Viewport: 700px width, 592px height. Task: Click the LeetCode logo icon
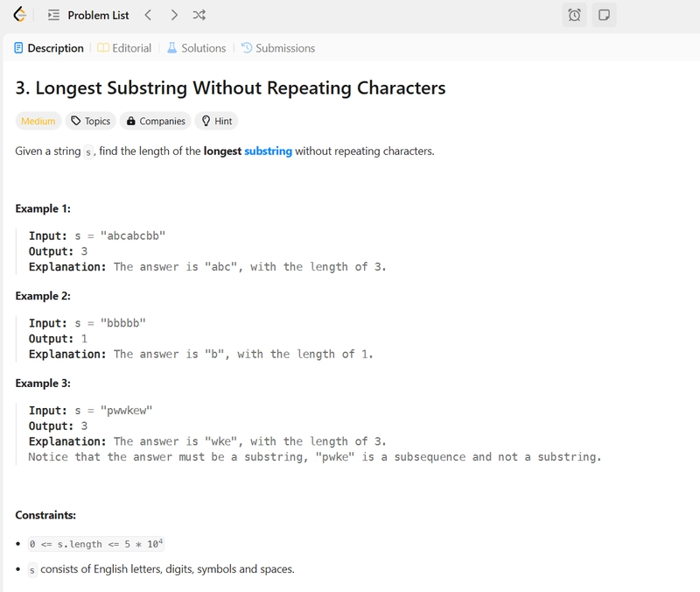tap(19, 15)
